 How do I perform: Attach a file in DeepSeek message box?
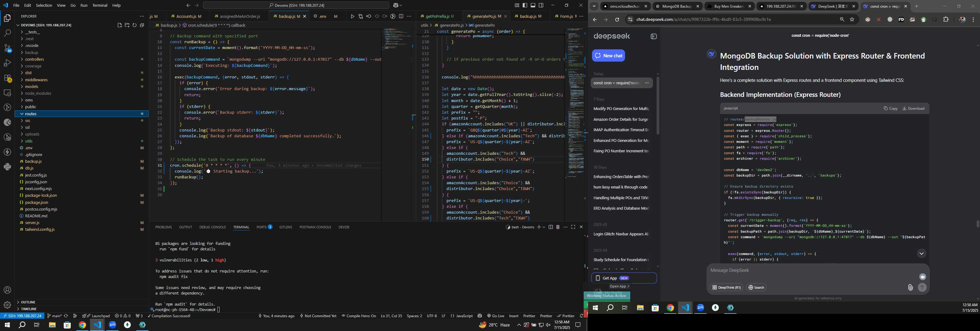(910, 287)
